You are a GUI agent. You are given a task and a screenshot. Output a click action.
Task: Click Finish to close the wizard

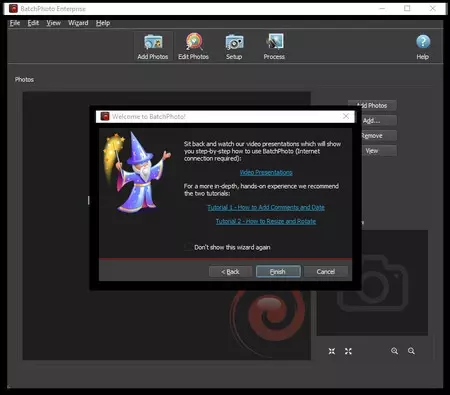click(278, 272)
